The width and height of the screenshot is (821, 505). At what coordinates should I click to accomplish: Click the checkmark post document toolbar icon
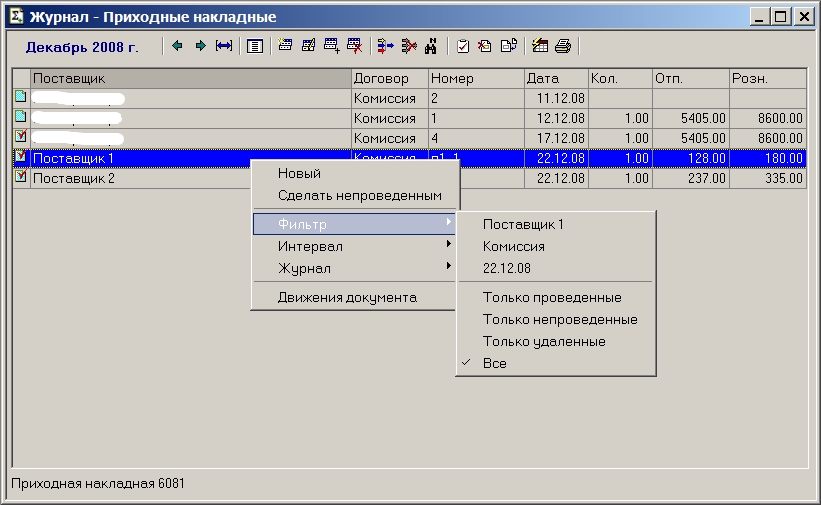click(x=463, y=46)
